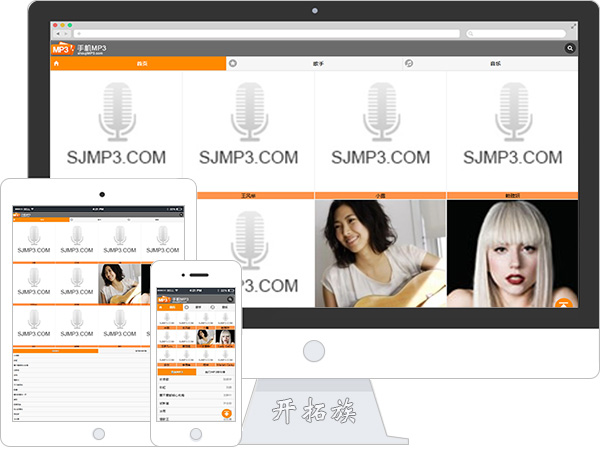Select the gray song list tab on iPhone
The height and width of the screenshot is (450, 600).
coord(215,372)
